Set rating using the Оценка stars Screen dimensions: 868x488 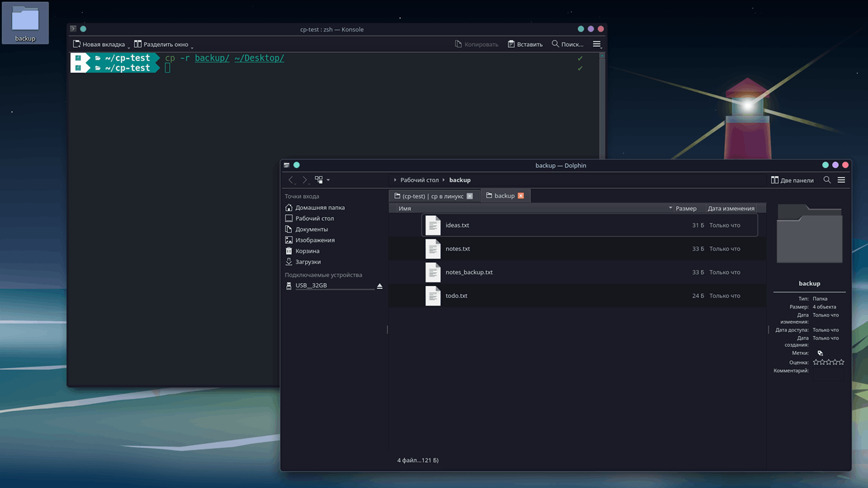828,362
